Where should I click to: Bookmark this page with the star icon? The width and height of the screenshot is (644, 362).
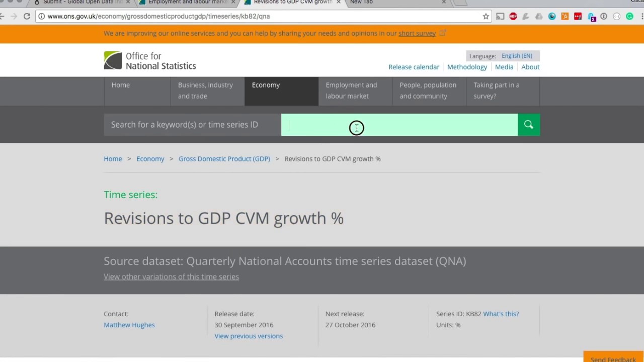[486, 16]
